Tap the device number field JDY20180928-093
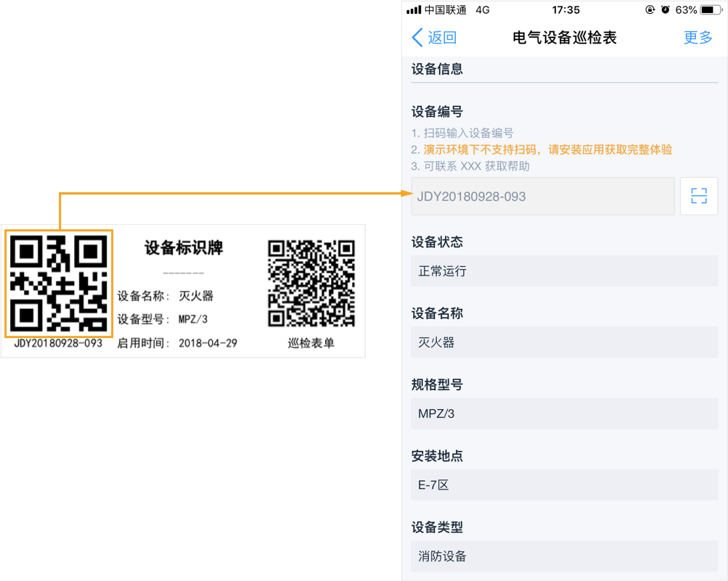 [x=542, y=196]
